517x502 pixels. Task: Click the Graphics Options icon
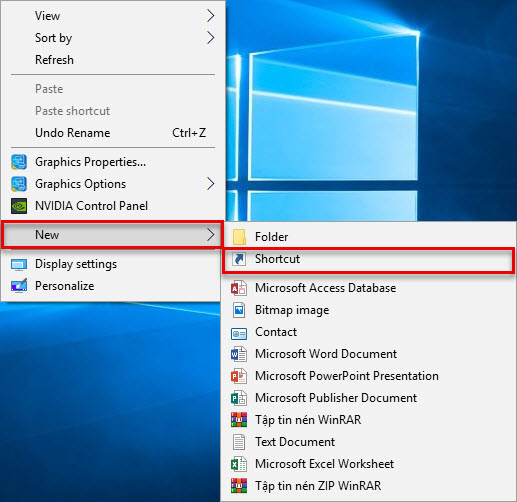(19, 184)
